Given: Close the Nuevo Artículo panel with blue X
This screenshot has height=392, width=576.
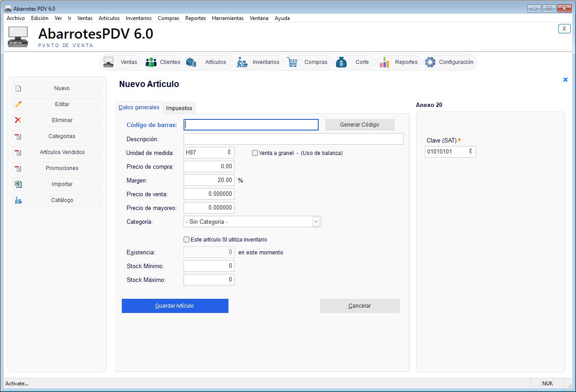Looking at the screenshot, I should pos(565,80).
